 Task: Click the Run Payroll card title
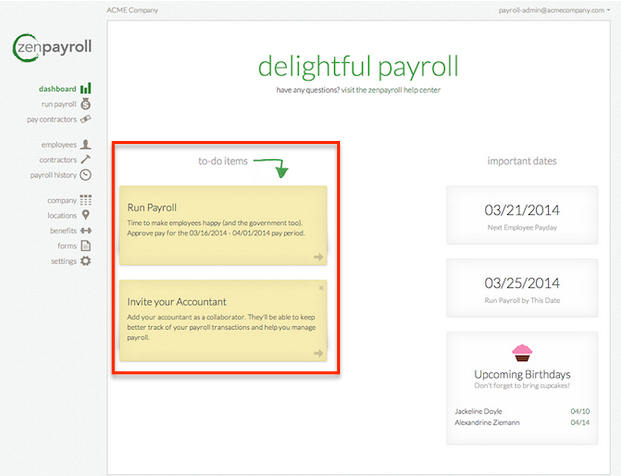pos(152,208)
